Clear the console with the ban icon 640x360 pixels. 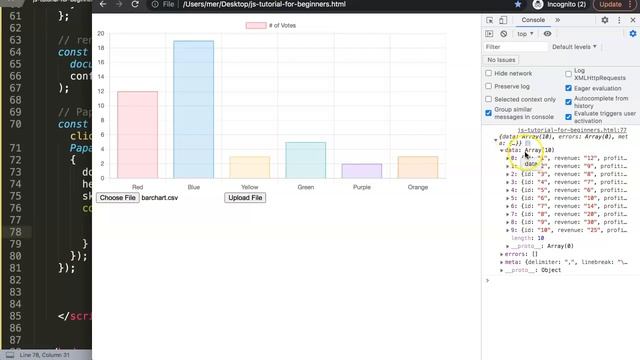pos(504,34)
